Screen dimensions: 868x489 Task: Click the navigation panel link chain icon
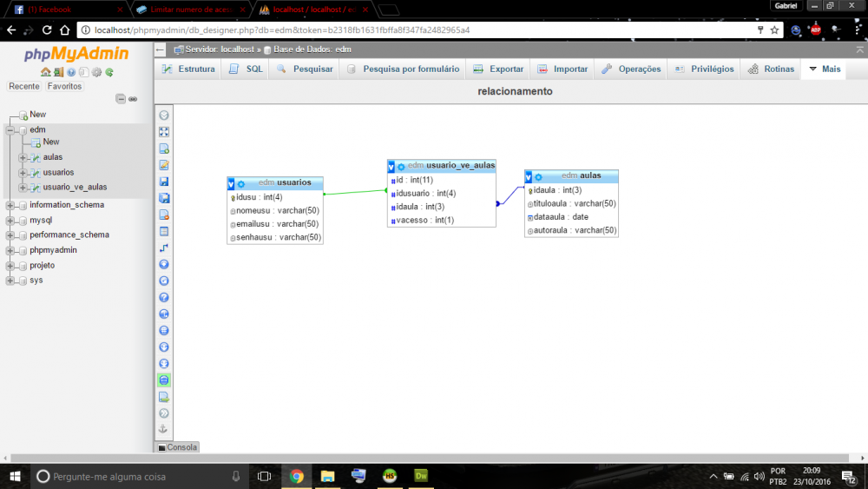[x=133, y=99]
